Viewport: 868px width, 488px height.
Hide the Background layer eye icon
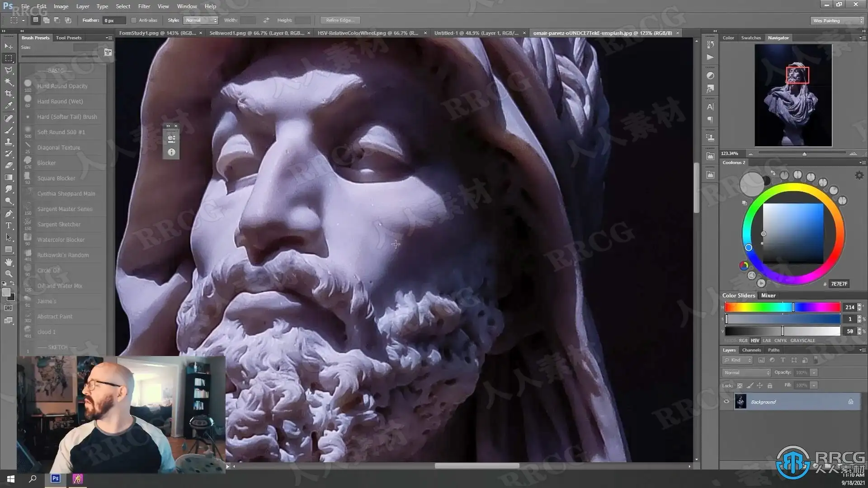pos(726,402)
